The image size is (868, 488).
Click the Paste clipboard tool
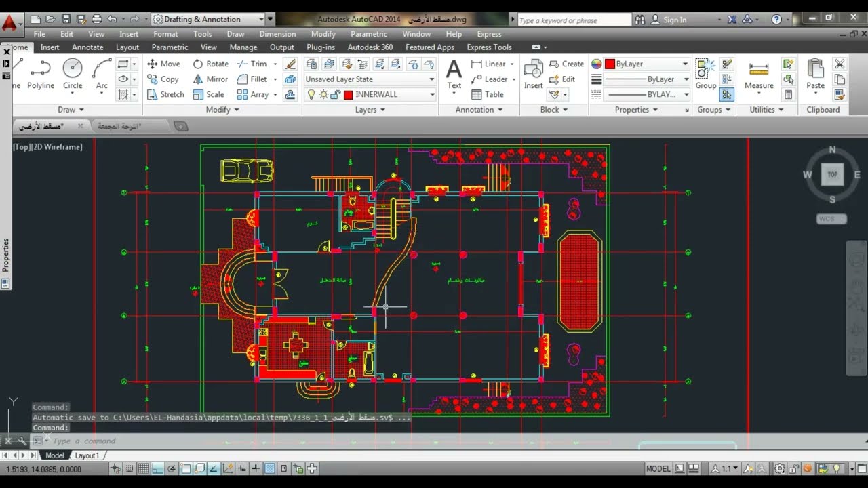click(x=815, y=74)
